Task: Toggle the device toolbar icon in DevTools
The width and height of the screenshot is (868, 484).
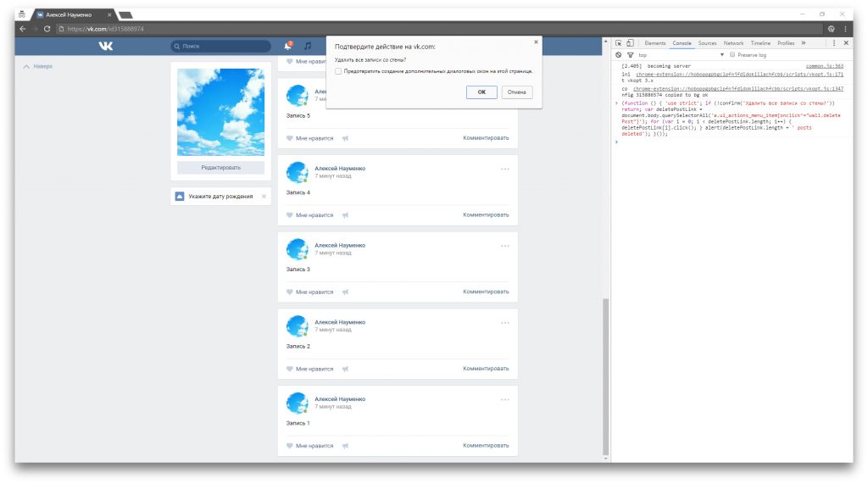Action: point(630,43)
